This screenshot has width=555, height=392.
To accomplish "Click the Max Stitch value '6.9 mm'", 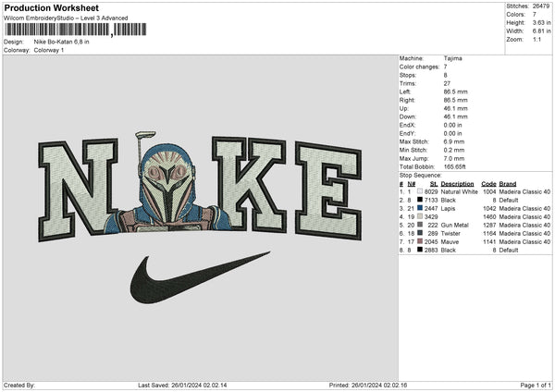I will [x=454, y=141].
